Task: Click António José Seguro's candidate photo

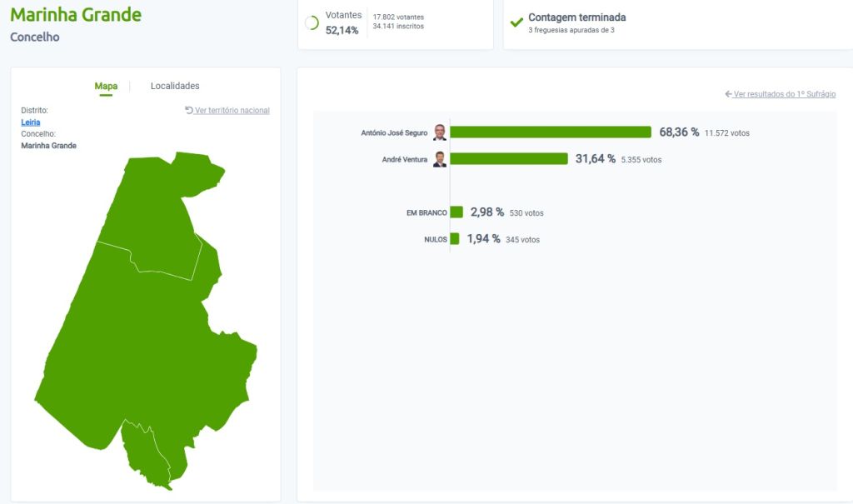Action: [440, 132]
